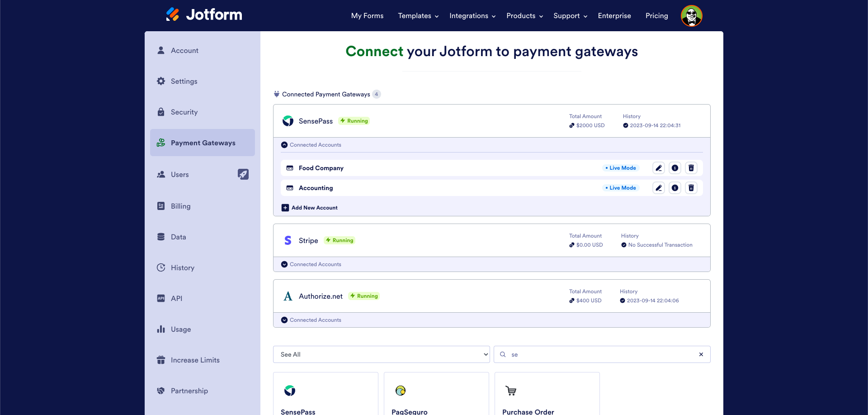The image size is (868, 415).
Task: Open the user avatar menu
Action: click(x=691, y=16)
